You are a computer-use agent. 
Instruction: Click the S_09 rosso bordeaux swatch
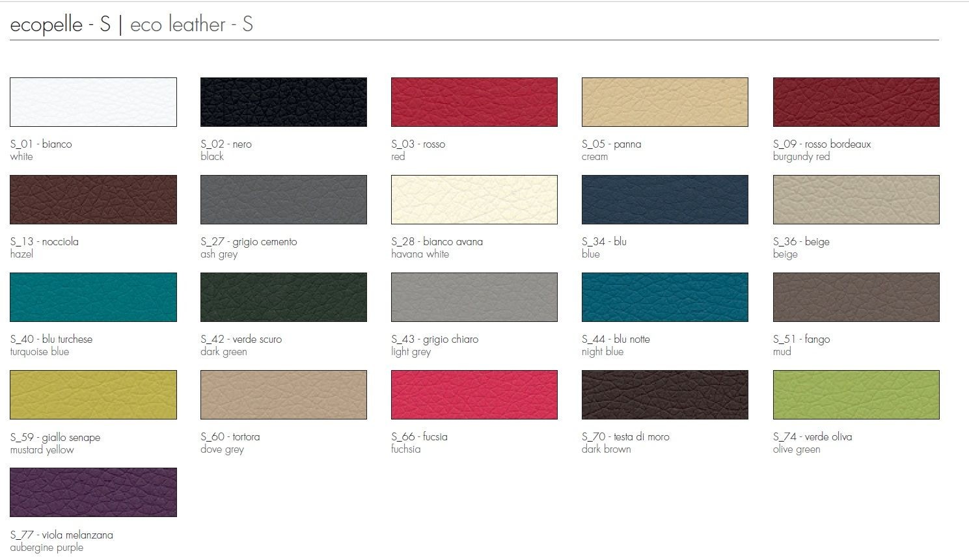click(856, 102)
